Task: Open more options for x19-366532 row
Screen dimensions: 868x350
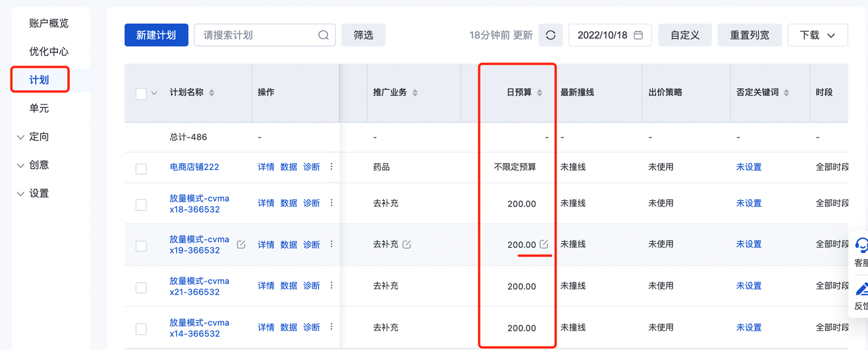Action: tap(332, 244)
